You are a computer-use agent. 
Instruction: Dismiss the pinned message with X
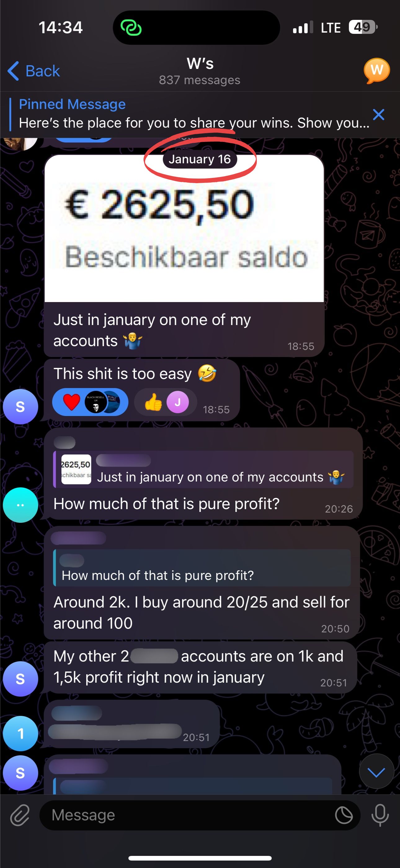pos(379,115)
